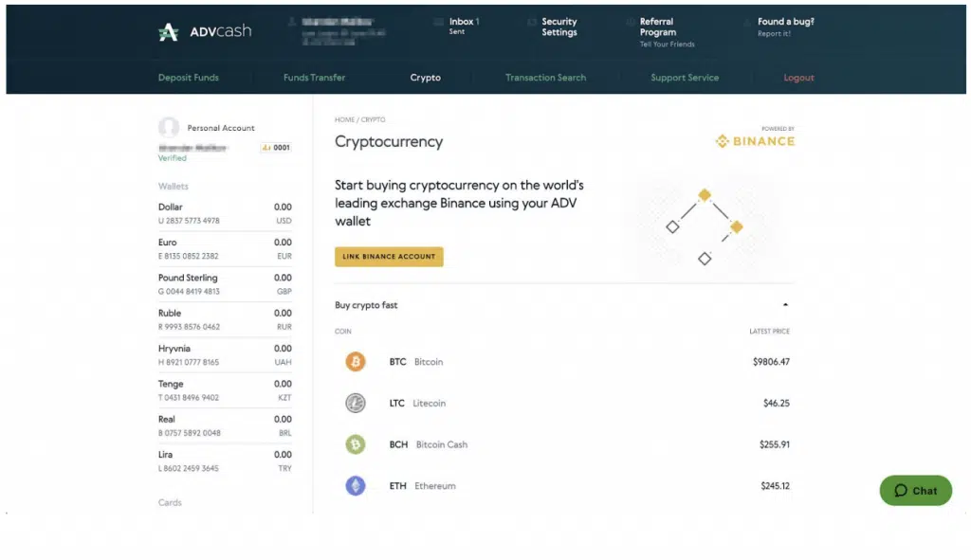971x560 pixels.
Task: Collapse the Buy crypto fast section
Action: point(785,305)
